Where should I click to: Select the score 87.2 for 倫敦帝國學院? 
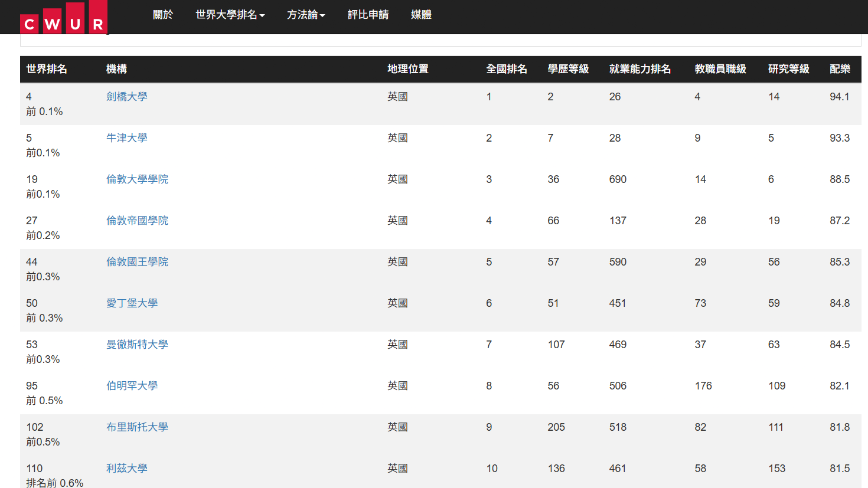[x=840, y=221]
